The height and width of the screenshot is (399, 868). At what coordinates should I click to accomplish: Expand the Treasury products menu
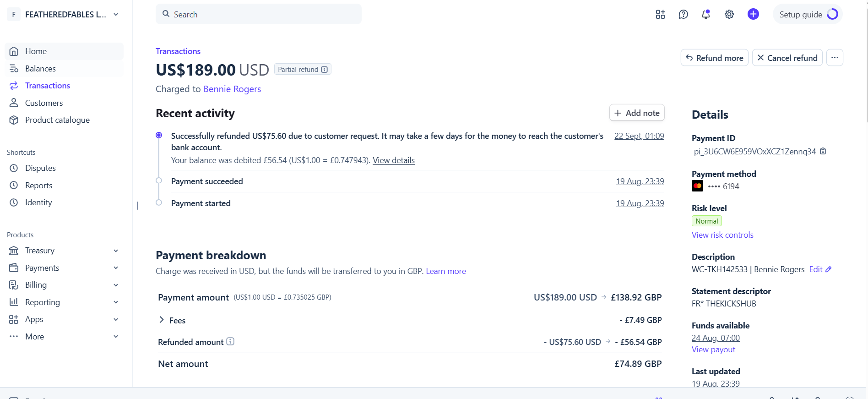coord(116,251)
